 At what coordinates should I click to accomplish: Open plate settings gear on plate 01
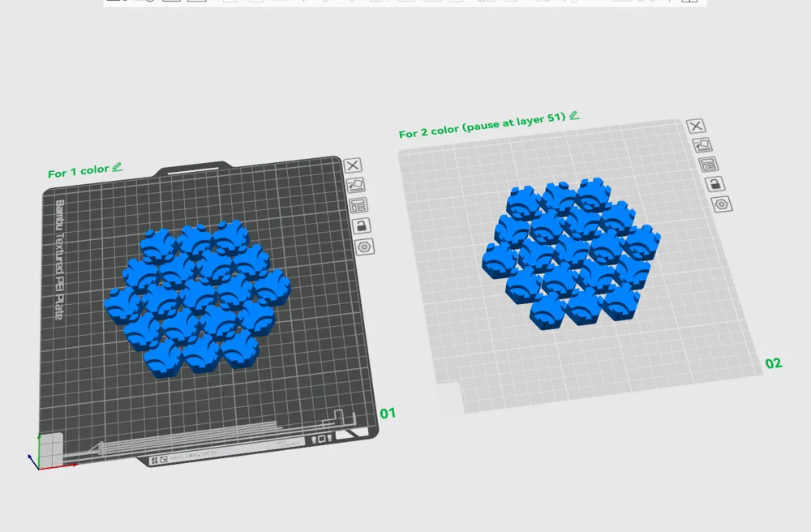point(365,247)
